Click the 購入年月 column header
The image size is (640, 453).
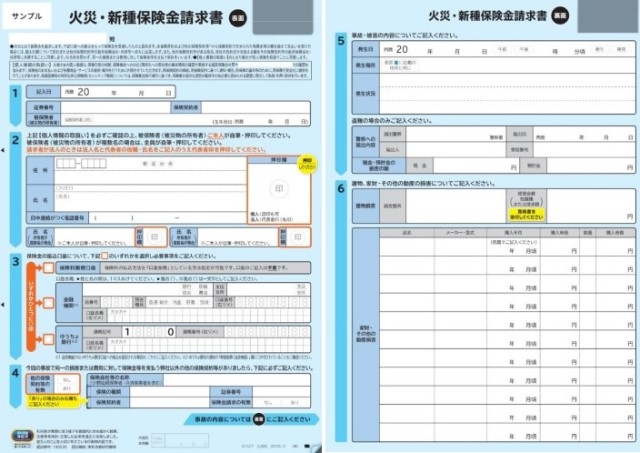(x=513, y=233)
